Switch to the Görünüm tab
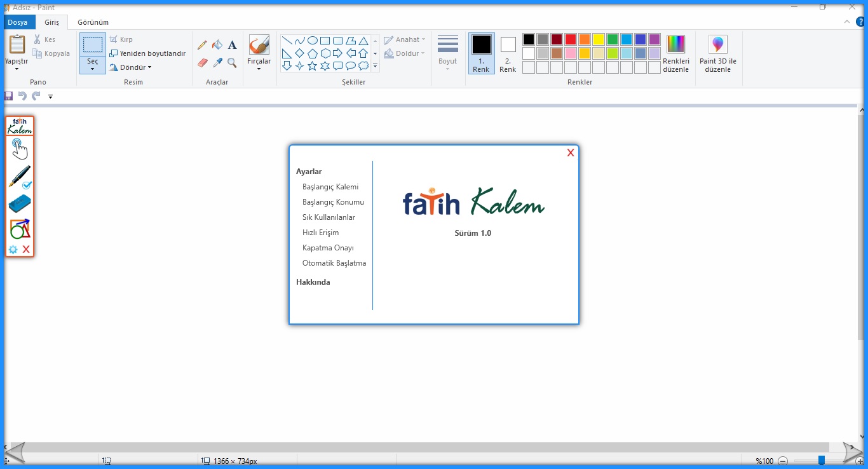The height and width of the screenshot is (469, 868). click(93, 22)
